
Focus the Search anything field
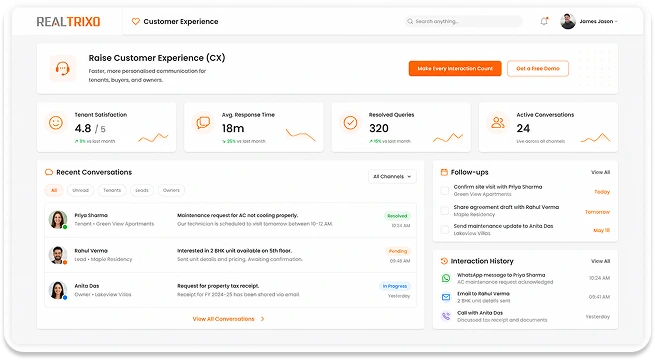point(464,21)
